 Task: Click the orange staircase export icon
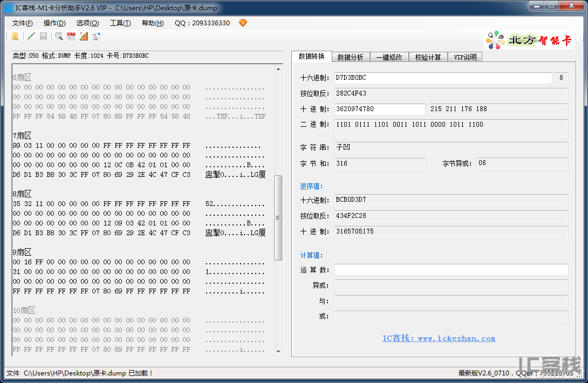[x=84, y=36]
